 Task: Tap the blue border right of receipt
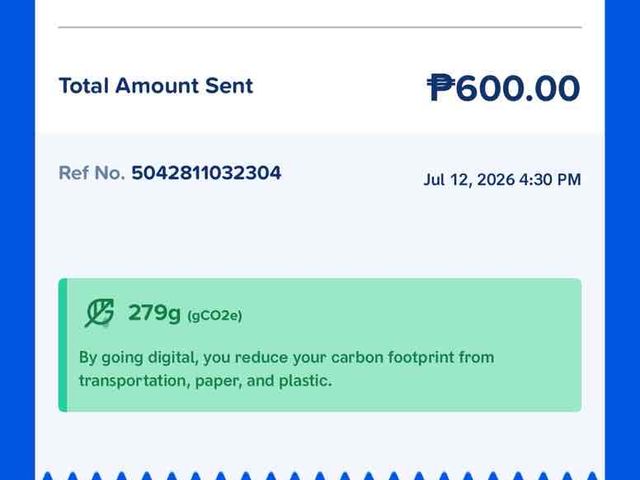tap(622, 240)
